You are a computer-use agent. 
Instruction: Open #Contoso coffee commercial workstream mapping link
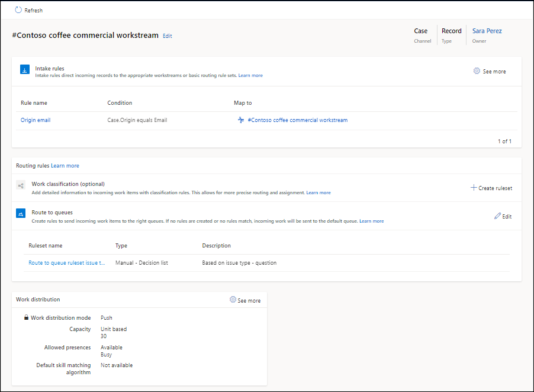[297, 120]
